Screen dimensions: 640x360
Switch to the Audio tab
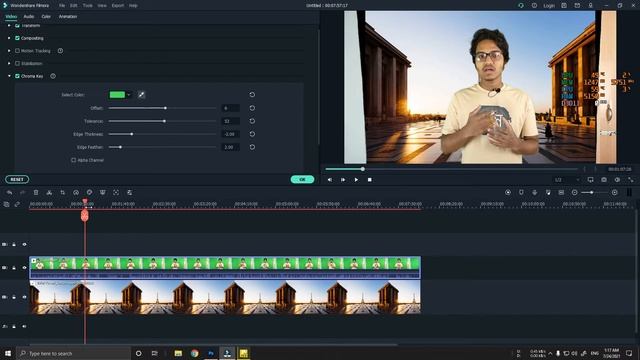click(29, 16)
